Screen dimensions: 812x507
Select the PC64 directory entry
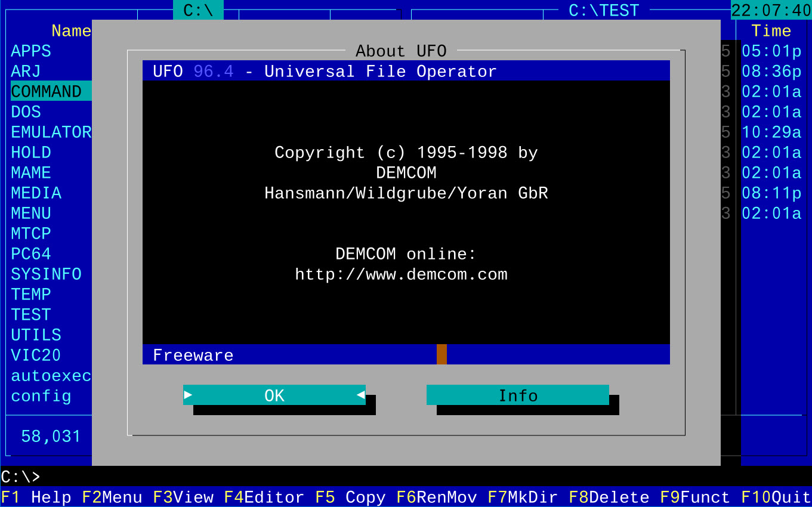(x=31, y=253)
